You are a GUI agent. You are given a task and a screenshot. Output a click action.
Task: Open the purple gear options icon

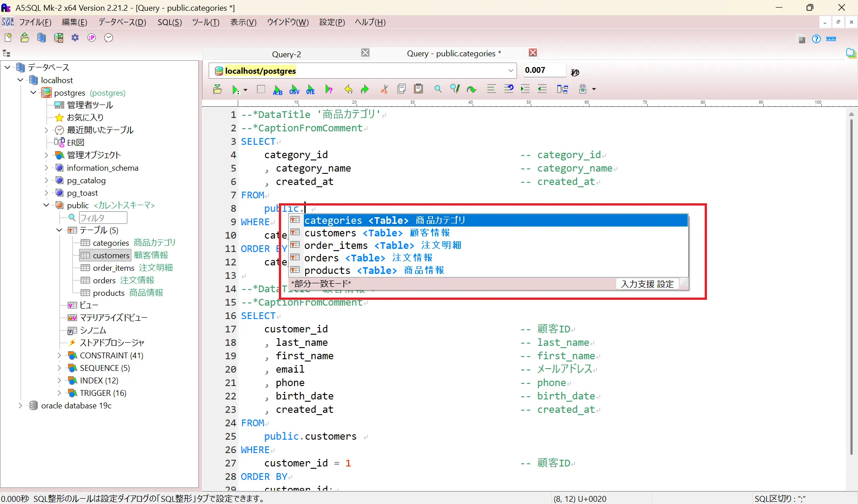pos(75,38)
